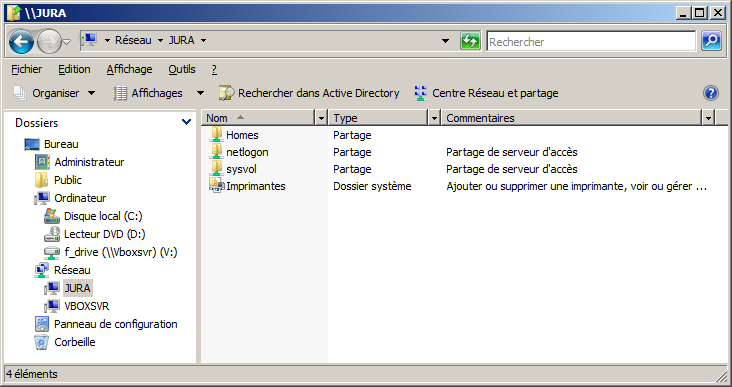The width and height of the screenshot is (732, 387).
Task: Click netlogon's Partage de serveur d'accès comment
Action: coord(512,152)
